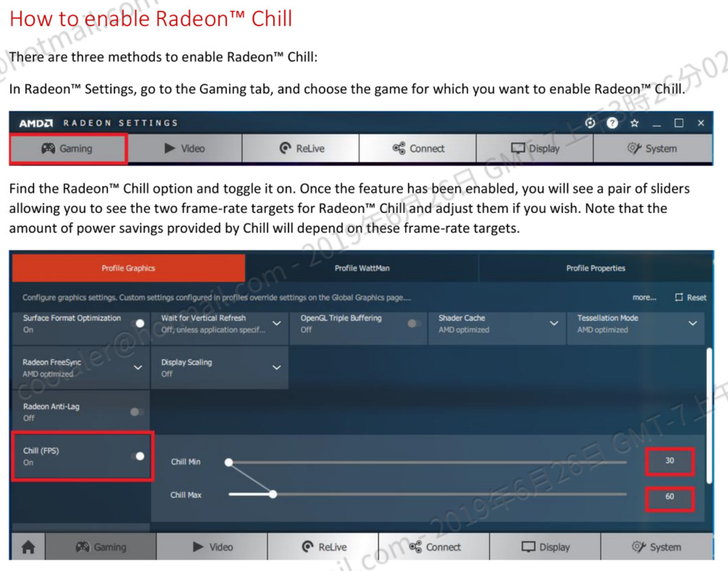Click System in the bottom navigation bar
Screen dimensions: 728x571
[x=657, y=547]
